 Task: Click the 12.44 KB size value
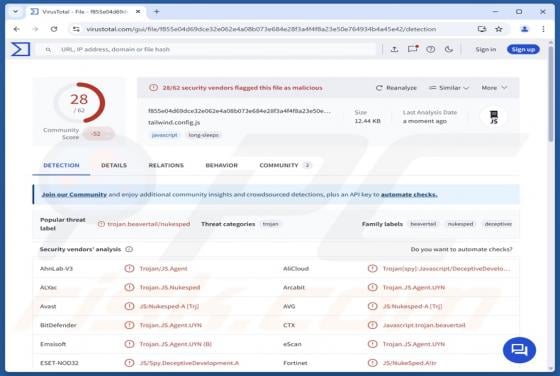(367, 121)
